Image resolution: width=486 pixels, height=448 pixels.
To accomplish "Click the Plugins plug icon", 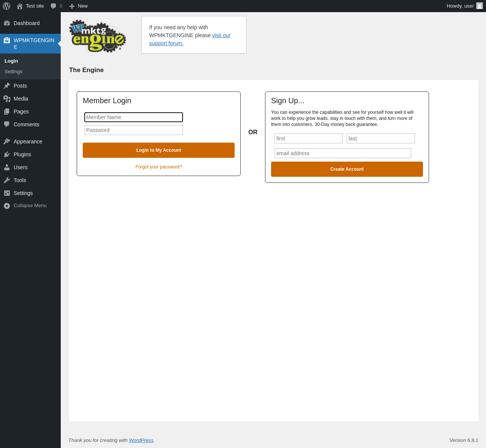I will coord(7,154).
